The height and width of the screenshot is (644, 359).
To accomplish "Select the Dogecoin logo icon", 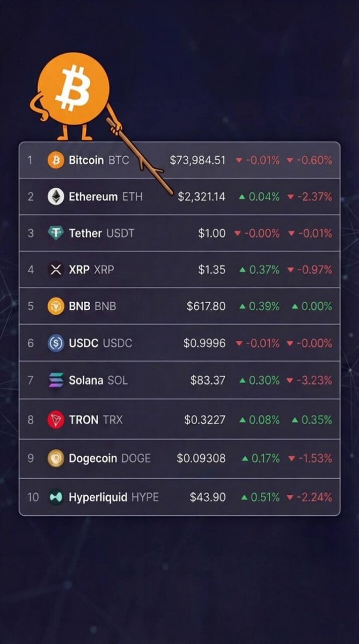I will pyautogui.click(x=56, y=458).
